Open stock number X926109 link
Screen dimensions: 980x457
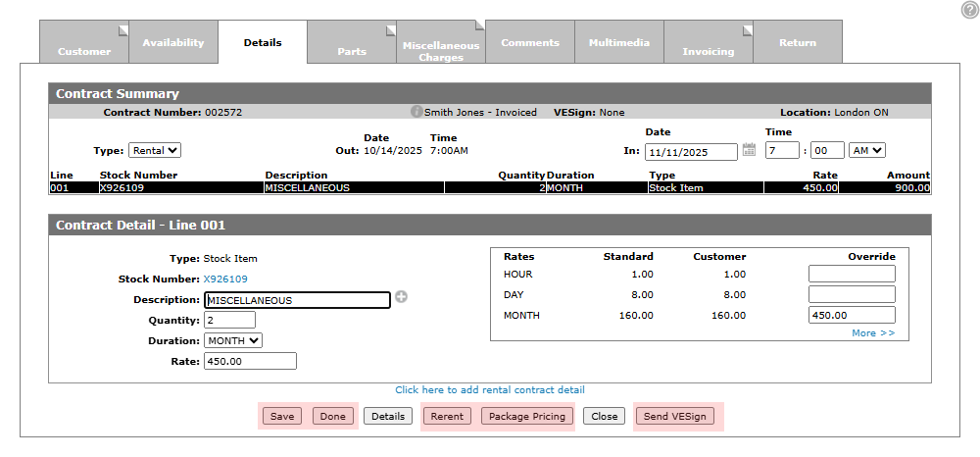225,279
